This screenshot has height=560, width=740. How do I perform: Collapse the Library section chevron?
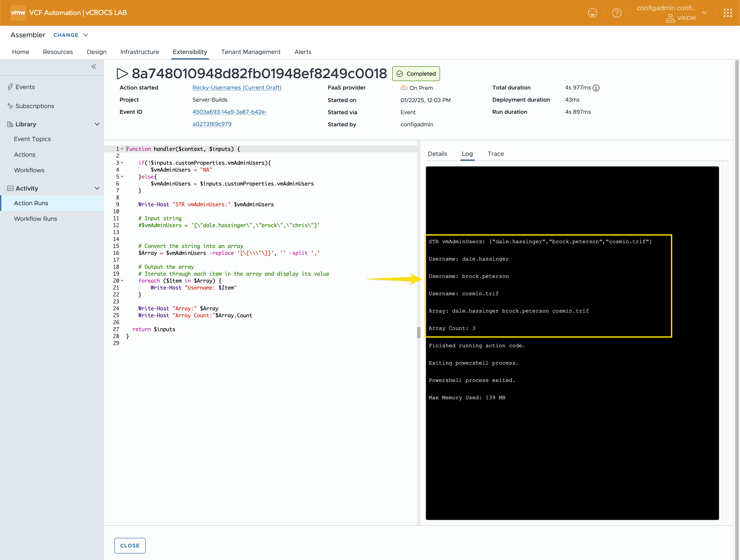pyautogui.click(x=97, y=124)
